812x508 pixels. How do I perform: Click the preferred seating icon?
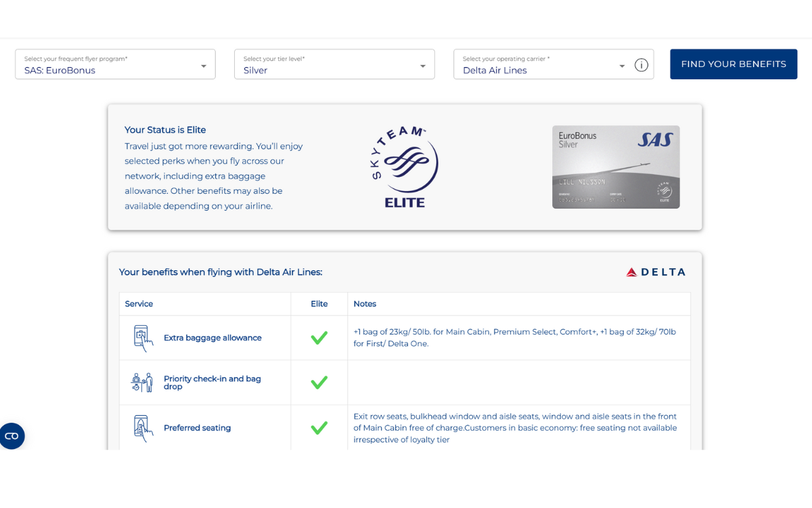point(141,428)
